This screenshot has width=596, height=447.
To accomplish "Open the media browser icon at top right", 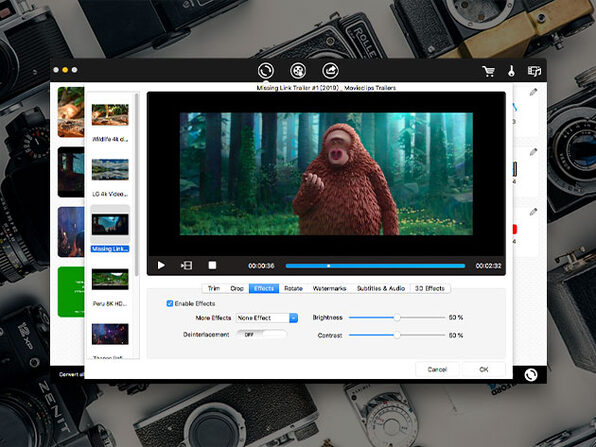I will pos(534,71).
